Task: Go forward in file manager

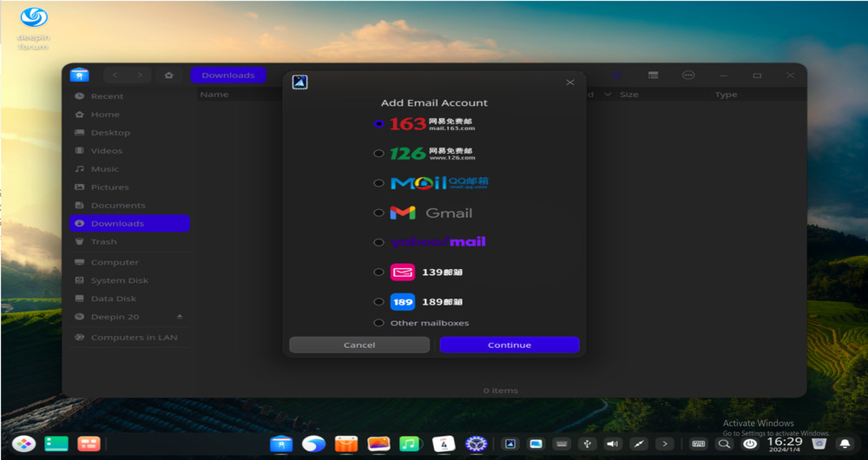Action: coord(140,76)
